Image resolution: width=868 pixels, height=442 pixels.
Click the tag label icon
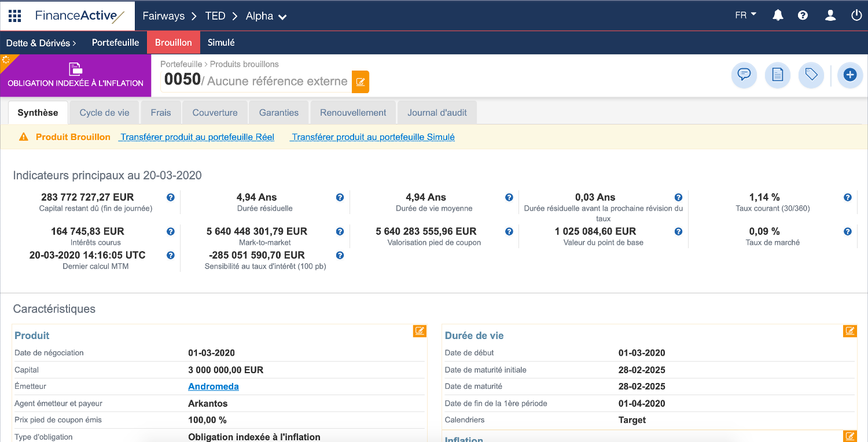811,75
